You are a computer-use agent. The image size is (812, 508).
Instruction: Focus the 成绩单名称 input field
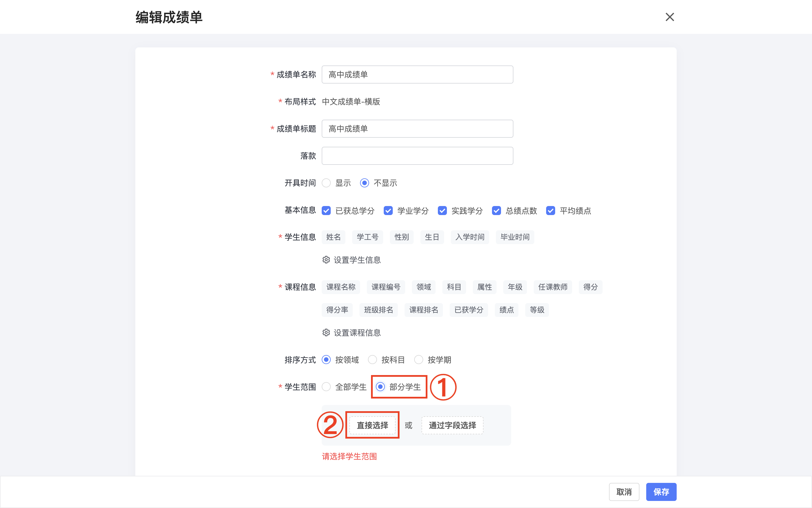[417, 75]
